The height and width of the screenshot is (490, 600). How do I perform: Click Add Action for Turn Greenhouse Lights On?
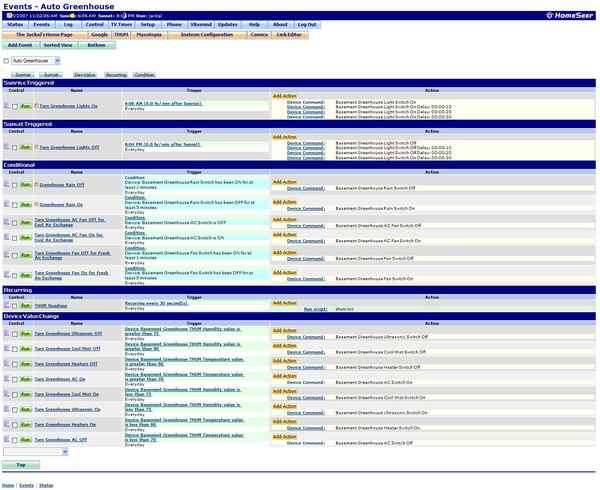pos(285,96)
